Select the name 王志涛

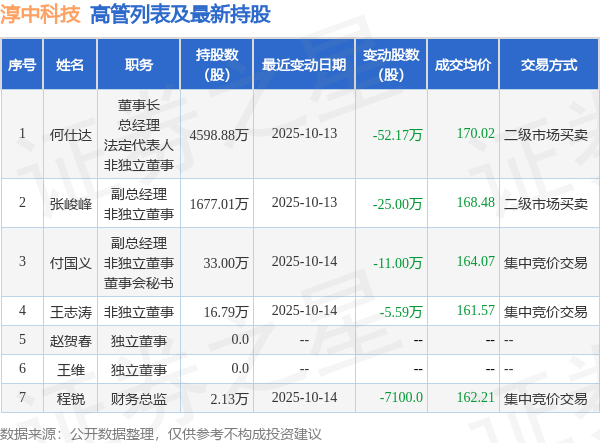point(71,312)
